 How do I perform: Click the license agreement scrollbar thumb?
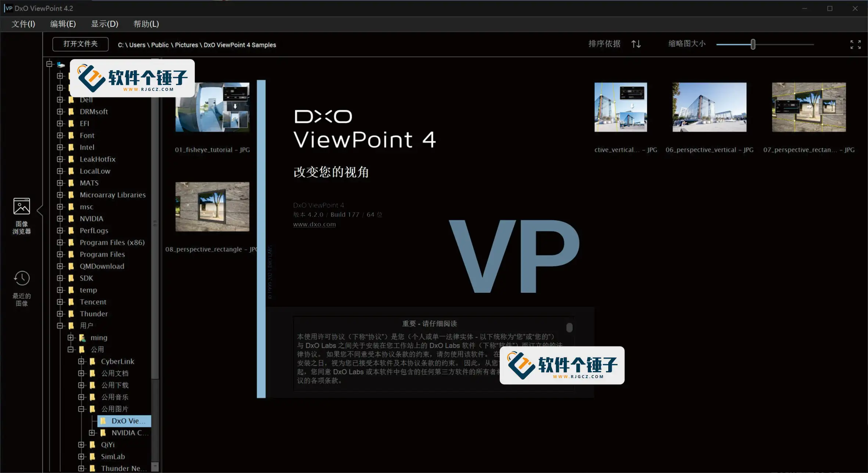(569, 327)
